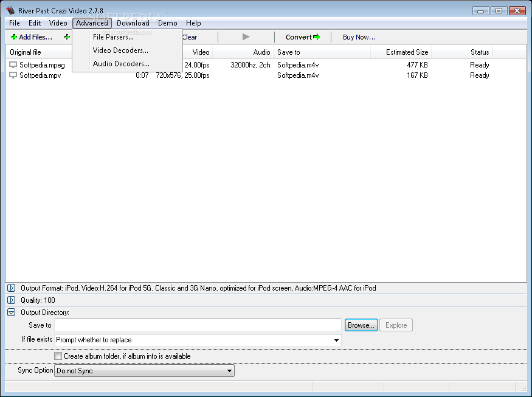Enable Create album folder checkbox
The image size is (532, 397).
click(x=58, y=356)
